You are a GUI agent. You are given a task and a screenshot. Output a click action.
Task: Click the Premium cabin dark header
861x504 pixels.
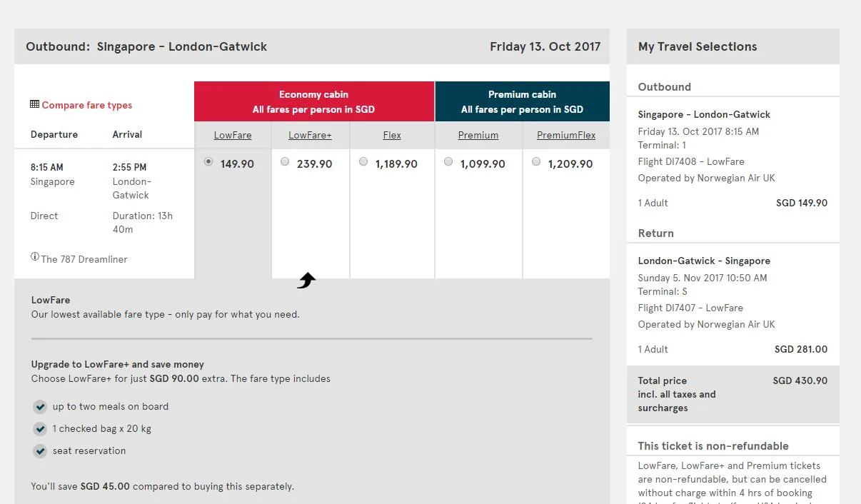(522, 101)
